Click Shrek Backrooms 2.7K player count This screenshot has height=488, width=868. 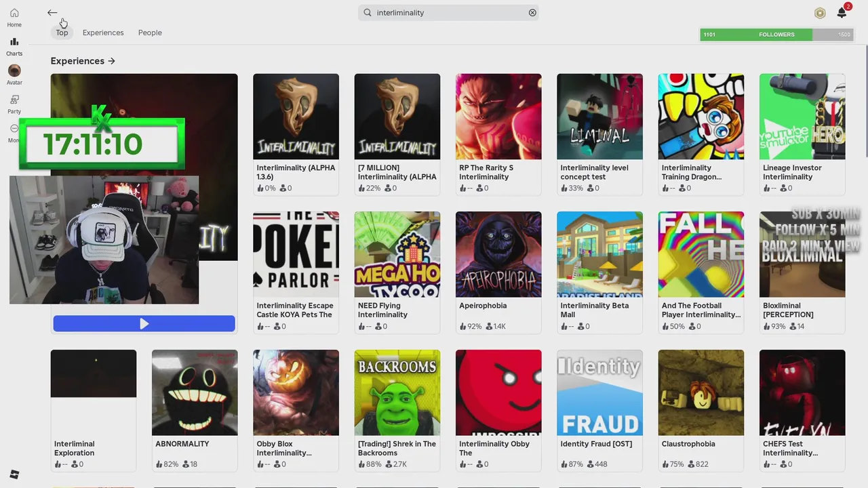pyautogui.click(x=395, y=464)
